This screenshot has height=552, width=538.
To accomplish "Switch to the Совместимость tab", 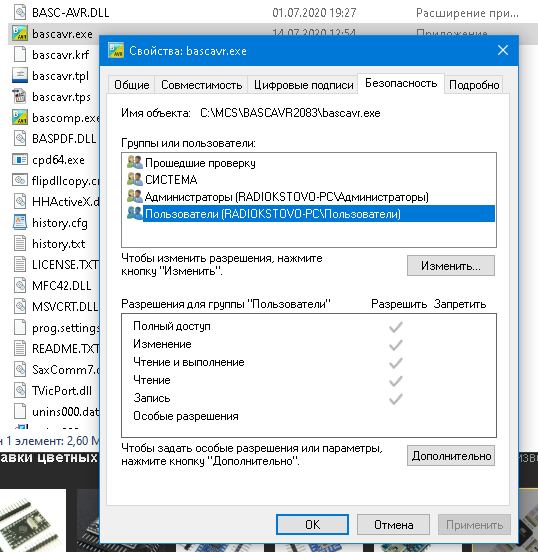I will coord(201,85).
